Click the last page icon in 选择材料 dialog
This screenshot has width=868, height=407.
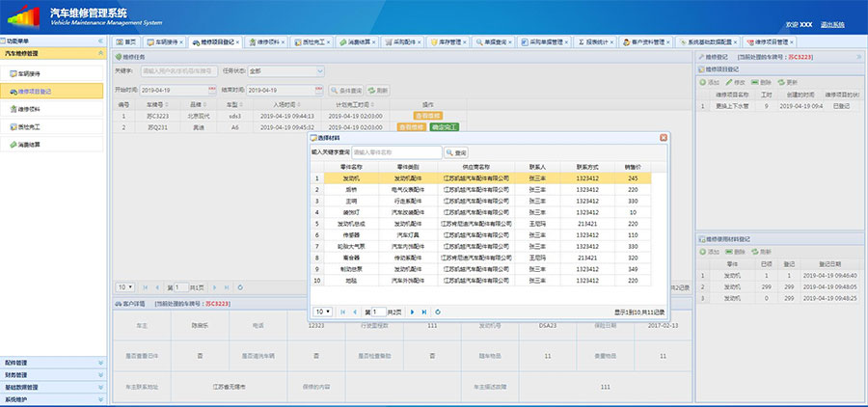coord(423,312)
